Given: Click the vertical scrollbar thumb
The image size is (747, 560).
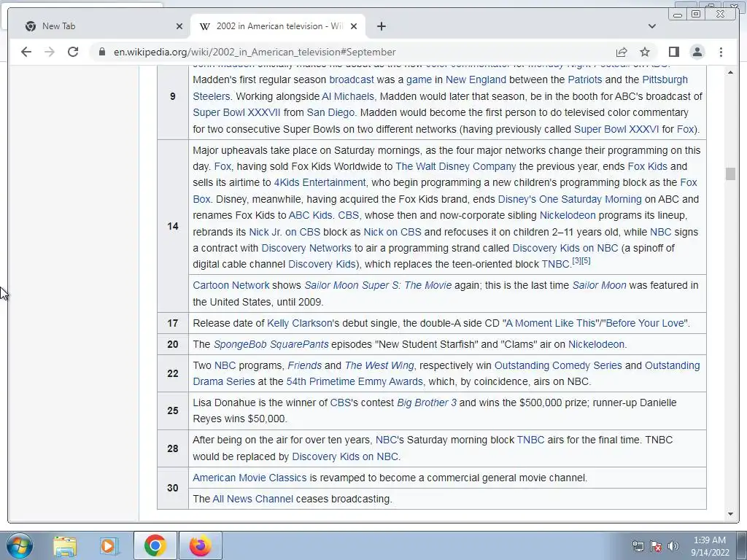Looking at the screenshot, I should click(x=730, y=174).
